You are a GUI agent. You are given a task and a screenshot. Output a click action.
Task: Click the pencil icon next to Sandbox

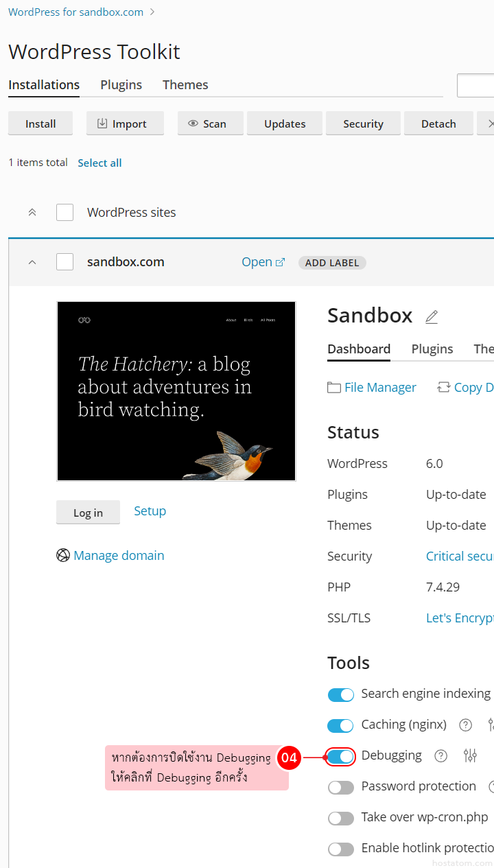pyautogui.click(x=432, y=316)
